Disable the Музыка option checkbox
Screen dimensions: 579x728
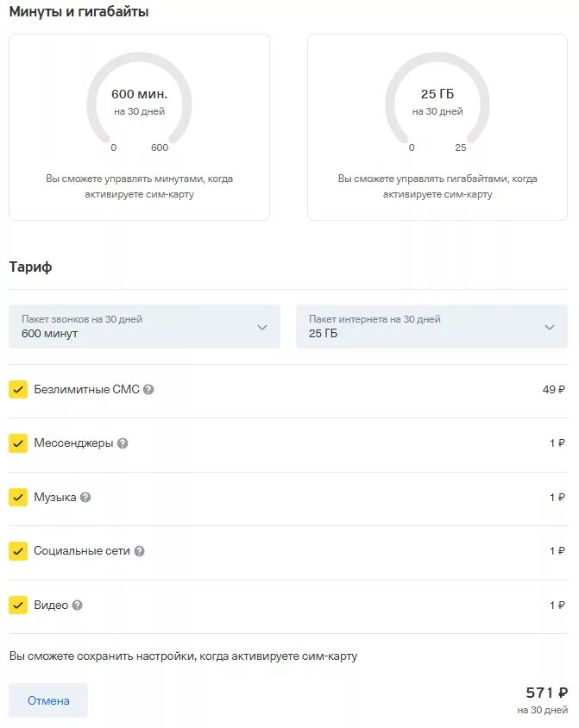point(18,498)
